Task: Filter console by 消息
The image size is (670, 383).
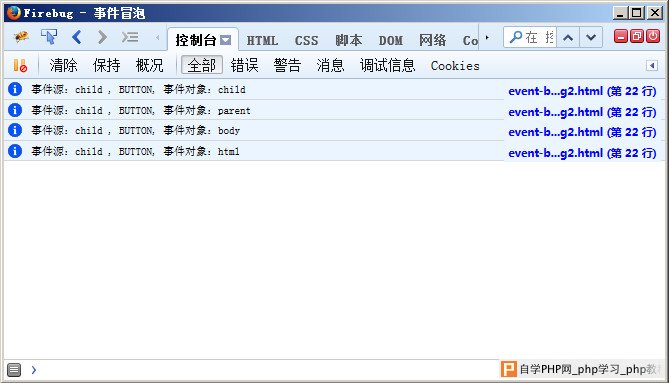Action: click(x=330, y=65)
